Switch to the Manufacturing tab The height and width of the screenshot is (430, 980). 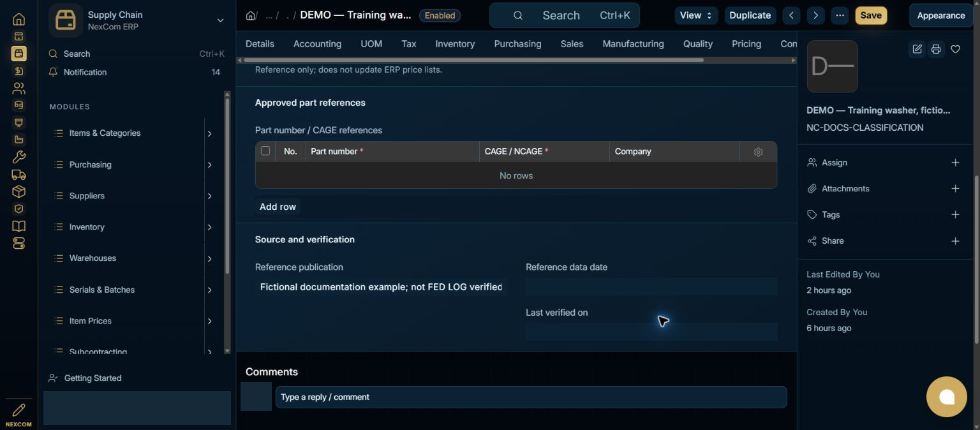[x=633, y=44]
